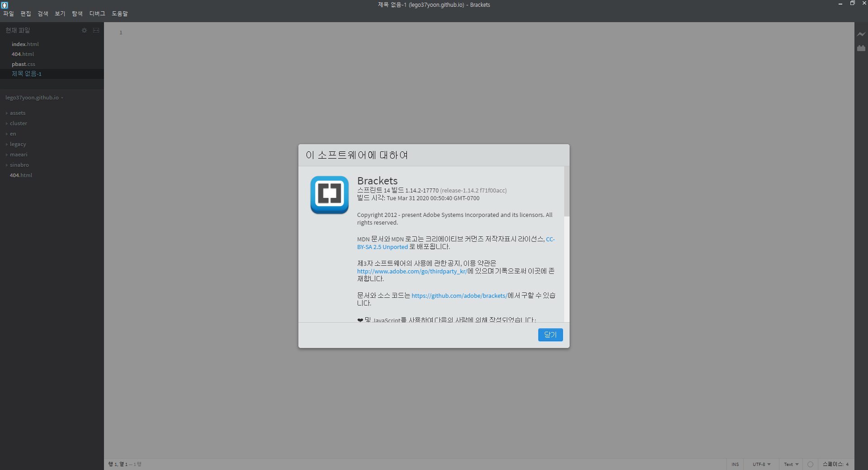Open the 탐색 menu
The image size is (868, 470).
pyautogui.click(x=77, y=14)
